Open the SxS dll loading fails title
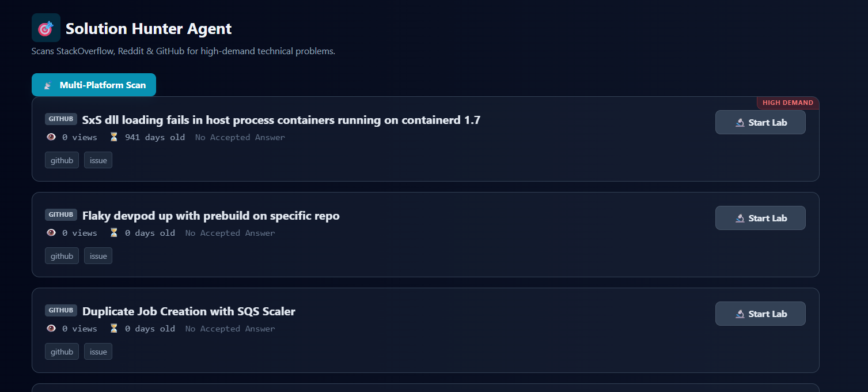The image size is (868, 392). [281, 120]
